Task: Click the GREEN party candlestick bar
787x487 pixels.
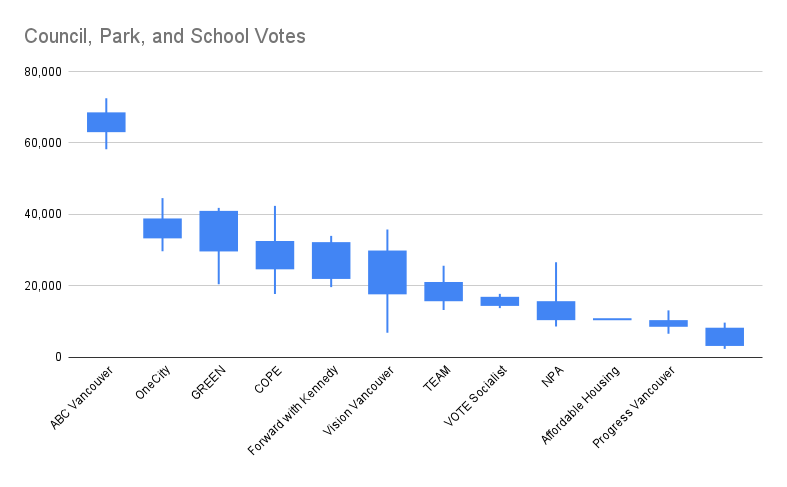Action: tap(219, 231)
